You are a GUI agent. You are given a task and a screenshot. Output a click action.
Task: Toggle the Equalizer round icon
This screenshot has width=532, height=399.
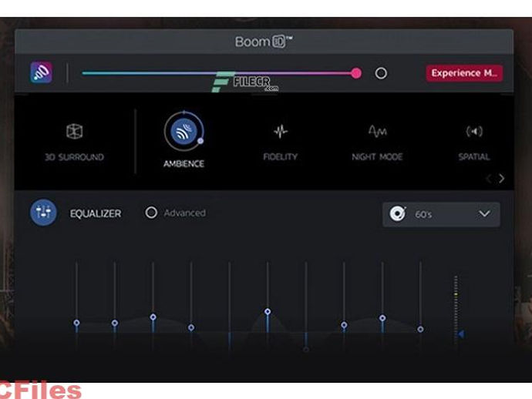tap(43, 213)
